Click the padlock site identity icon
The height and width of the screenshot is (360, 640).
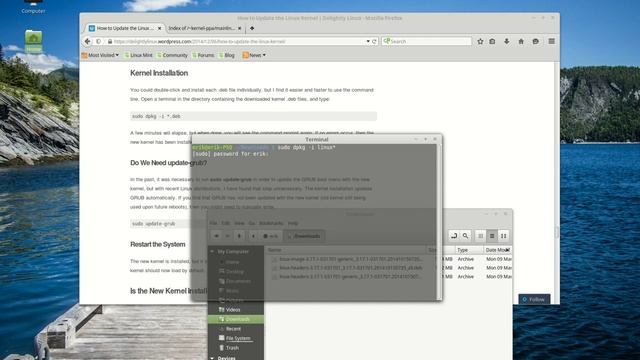110,41
